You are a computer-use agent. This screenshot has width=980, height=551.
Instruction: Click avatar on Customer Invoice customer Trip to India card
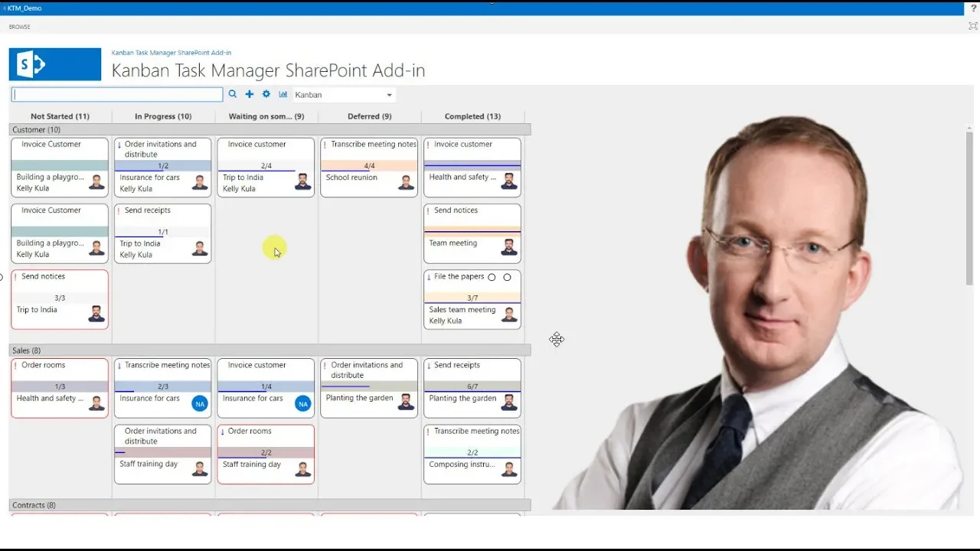point(303,182)
